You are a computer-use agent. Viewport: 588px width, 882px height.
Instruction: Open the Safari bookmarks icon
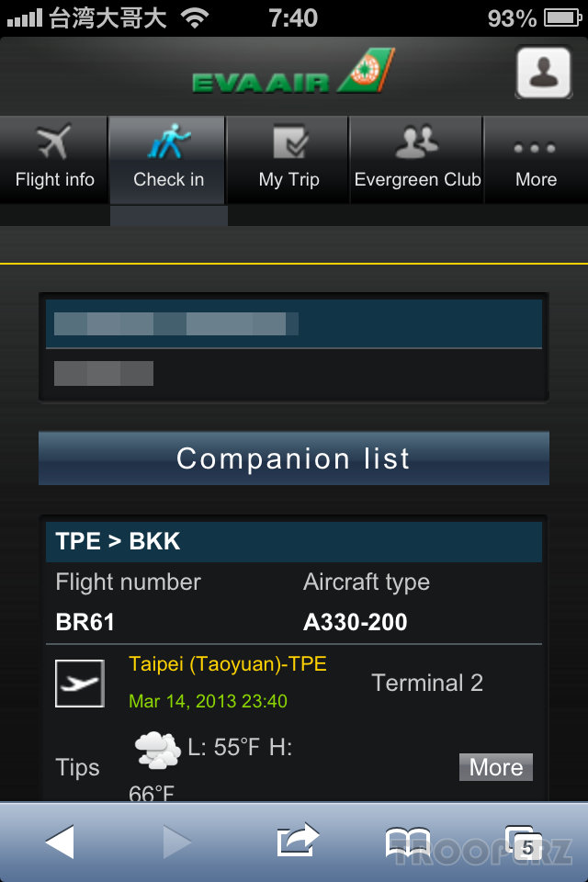408,842
